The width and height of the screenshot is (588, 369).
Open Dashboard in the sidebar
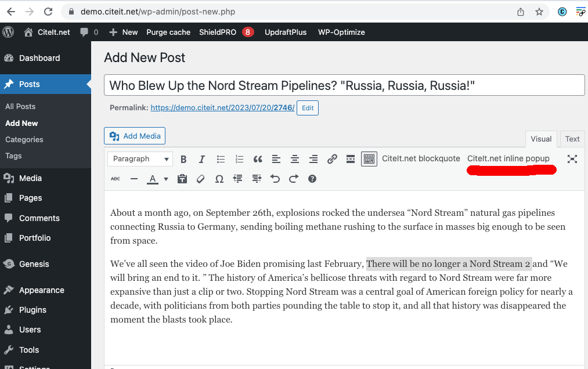pyautogui.click(x=45, y=58)
